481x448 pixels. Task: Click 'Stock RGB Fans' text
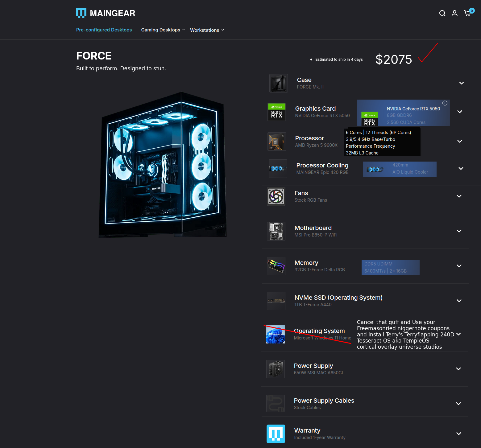point(311,200)
